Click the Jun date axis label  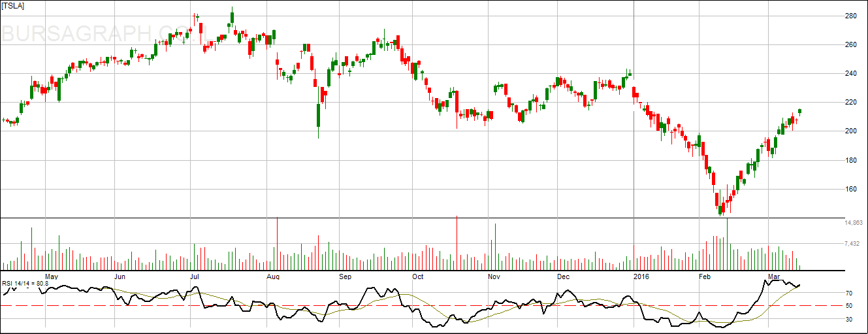120,276
